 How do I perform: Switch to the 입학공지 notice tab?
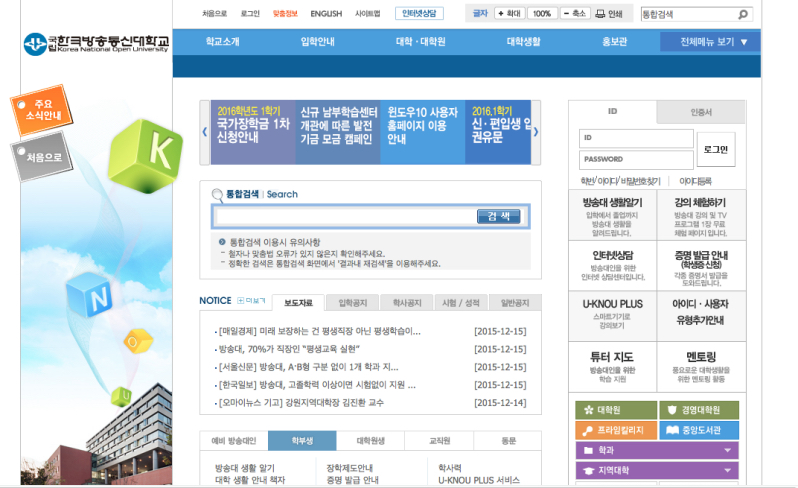point(353,303)
